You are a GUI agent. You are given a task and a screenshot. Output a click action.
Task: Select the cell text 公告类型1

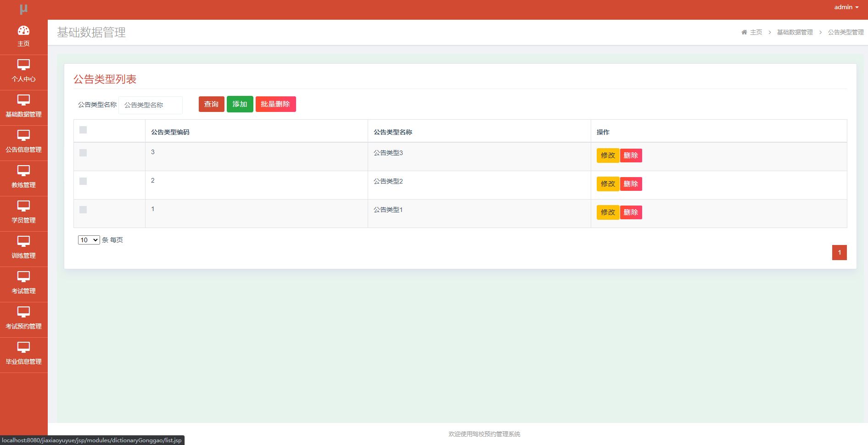point(388,210)
